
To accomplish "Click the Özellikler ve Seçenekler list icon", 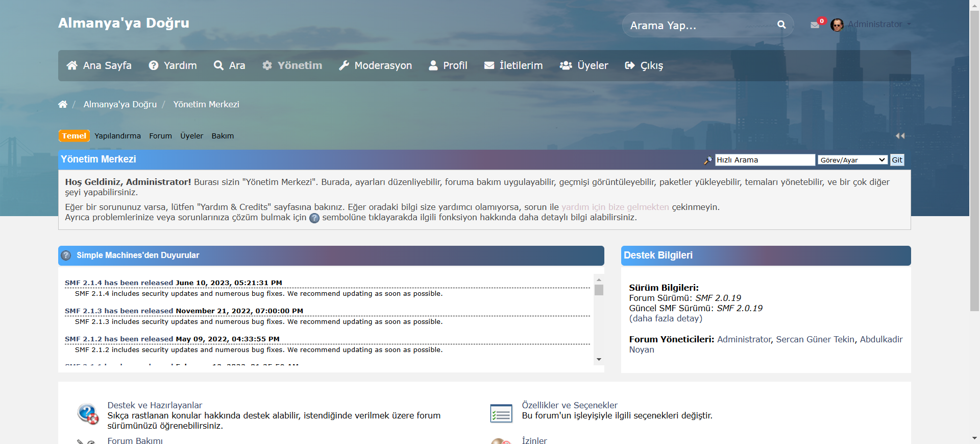I will tap(501, 414).
